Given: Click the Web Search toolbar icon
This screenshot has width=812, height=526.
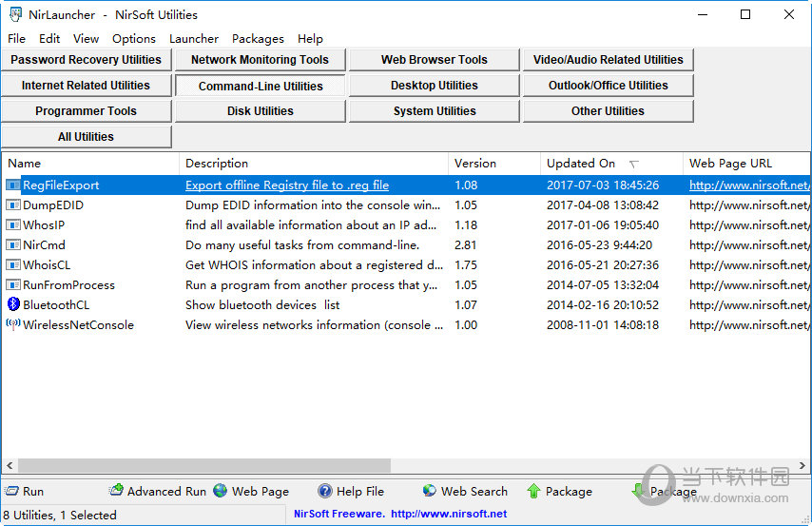Looking at the screenshot, I should (430, 490).
